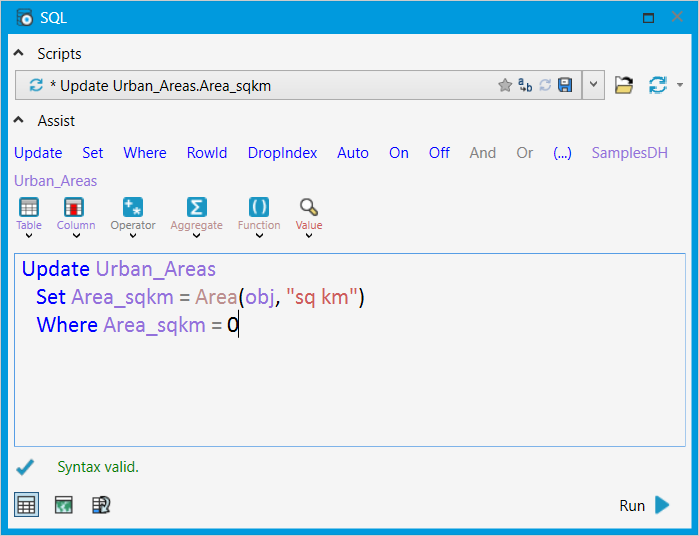The height and width of the screenshot is (536, 699).
Task: Click the grayed And keyword
Action: pyautogui.click(x=482, y=153)
